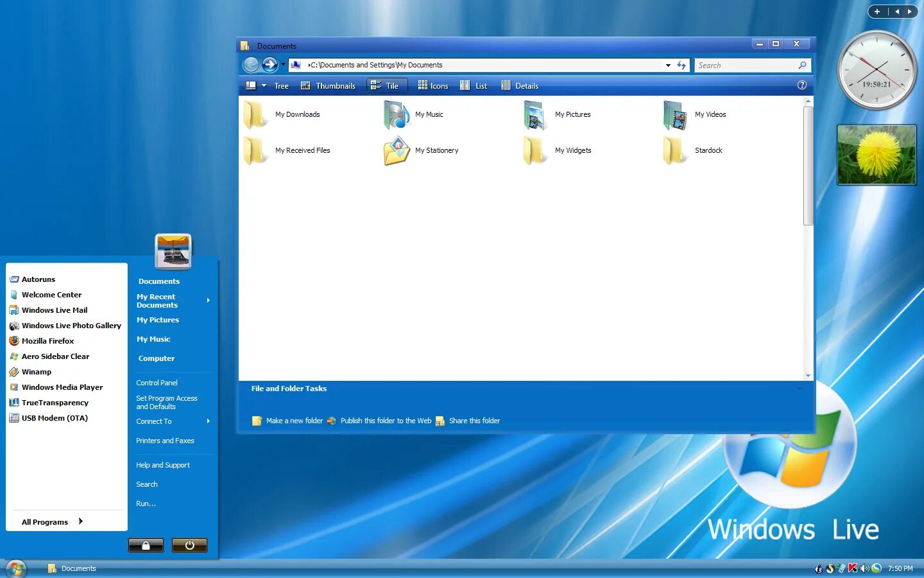Image resolution: width=924 pixels, height=578 pixels.
Task: Open the layout pane dropdown arrow in toolbar
Action: click(x=264, y=85)
